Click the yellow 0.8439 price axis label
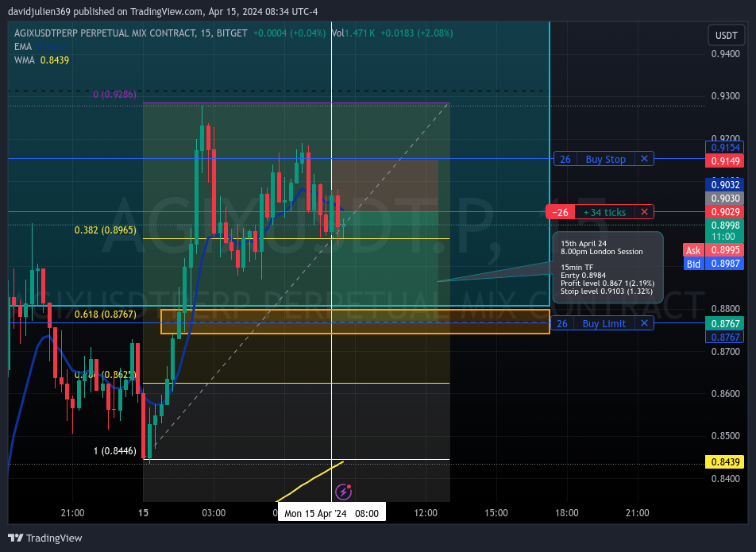The width and height of the screenshot is (756, 552). 725,461
